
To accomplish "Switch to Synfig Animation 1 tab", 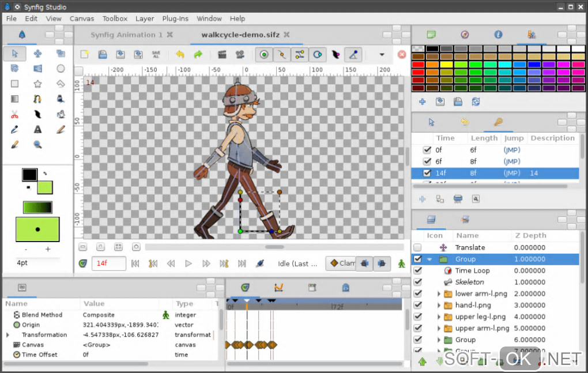I will 126,35.
